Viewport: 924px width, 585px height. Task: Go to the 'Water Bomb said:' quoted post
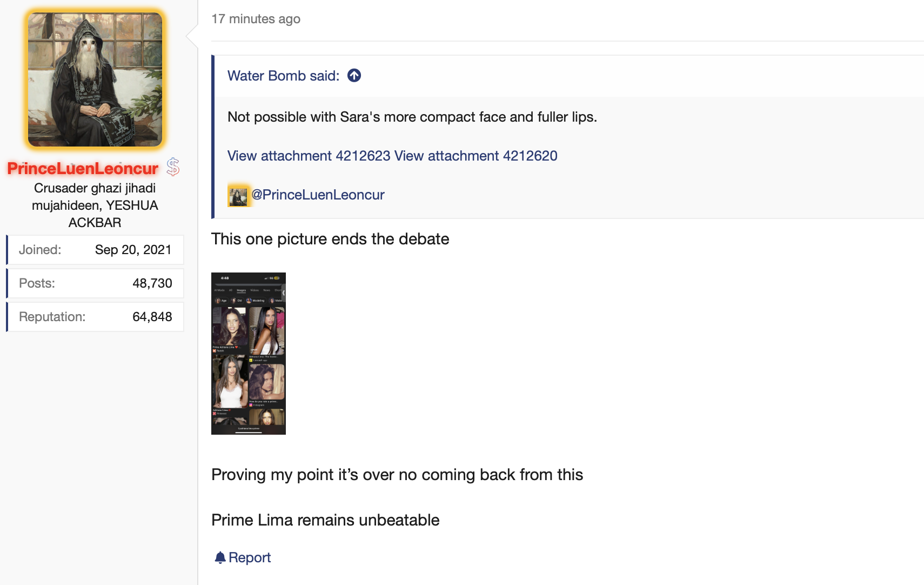(x=283, y=76)
